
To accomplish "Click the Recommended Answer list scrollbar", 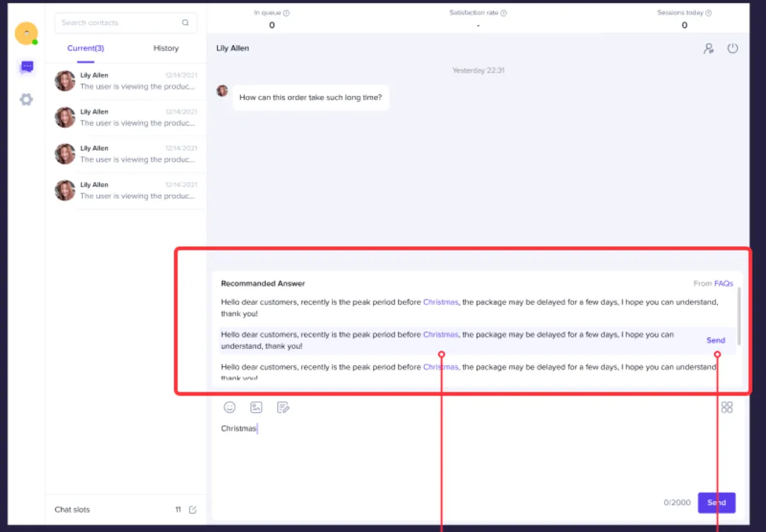I will point(739,316).
